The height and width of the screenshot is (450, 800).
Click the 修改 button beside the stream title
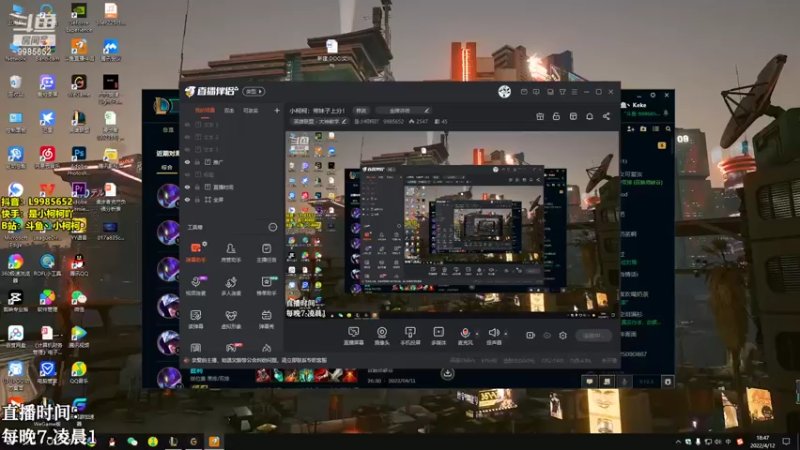(361, 111)
